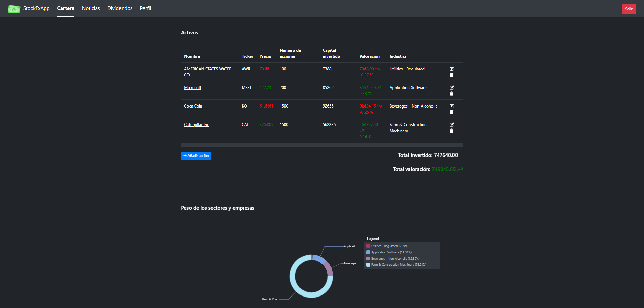644x308 pixels.
Task: Click the 73.68 price value
Action: pos(264,69)
